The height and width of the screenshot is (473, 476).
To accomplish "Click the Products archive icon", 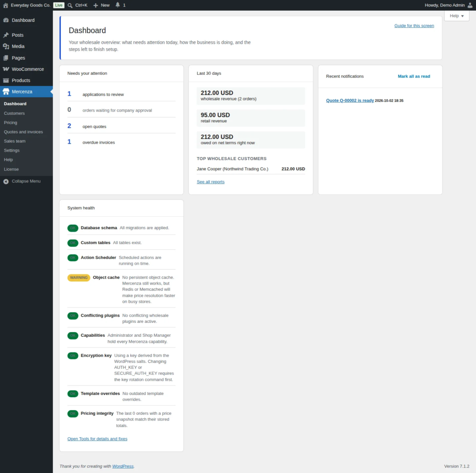I will tap(6, 80).
